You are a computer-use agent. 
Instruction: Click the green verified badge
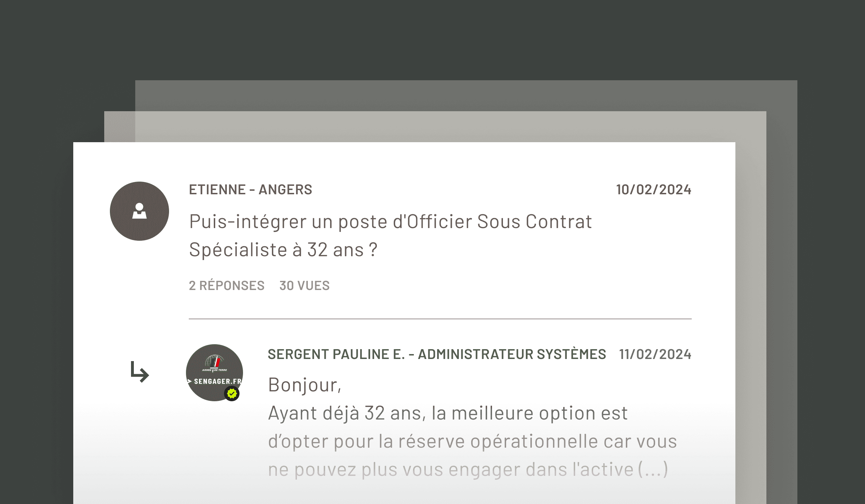(x=232, y=393)
